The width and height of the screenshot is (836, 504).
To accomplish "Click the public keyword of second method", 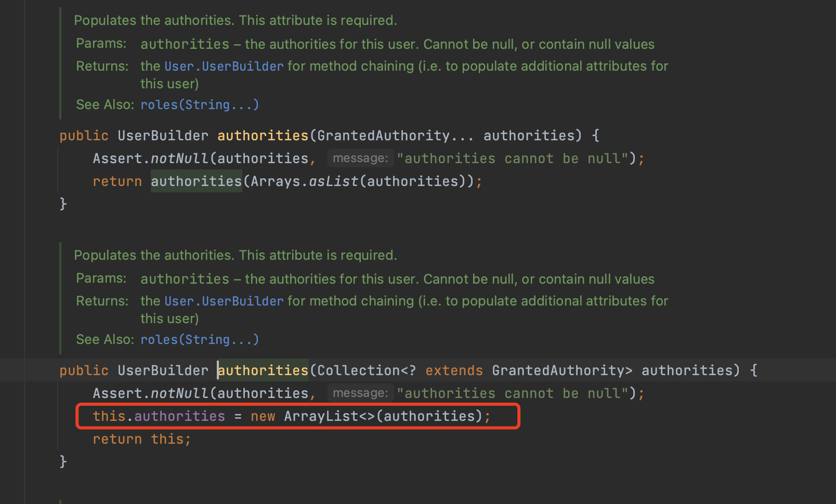I will pos(84,370).
